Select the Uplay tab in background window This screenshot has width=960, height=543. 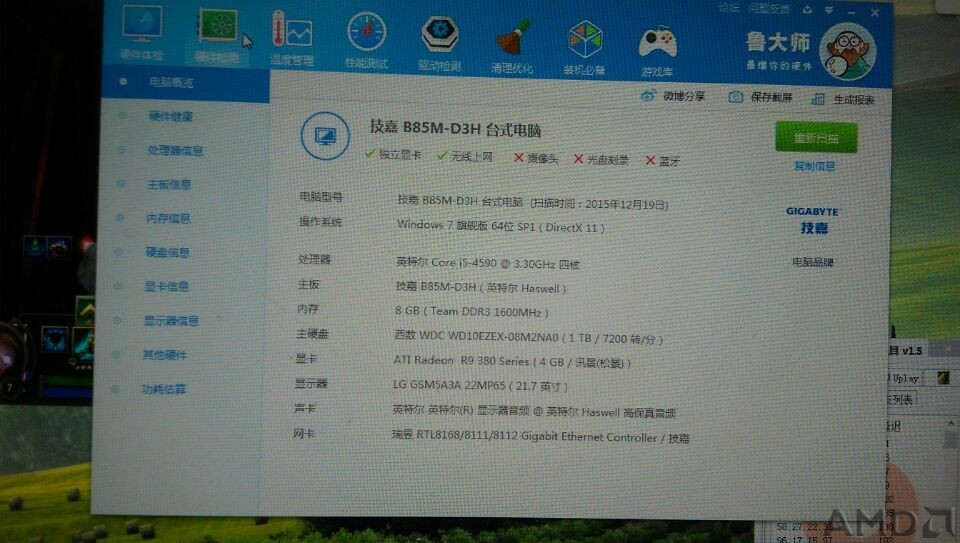click(x=904, y=378)
